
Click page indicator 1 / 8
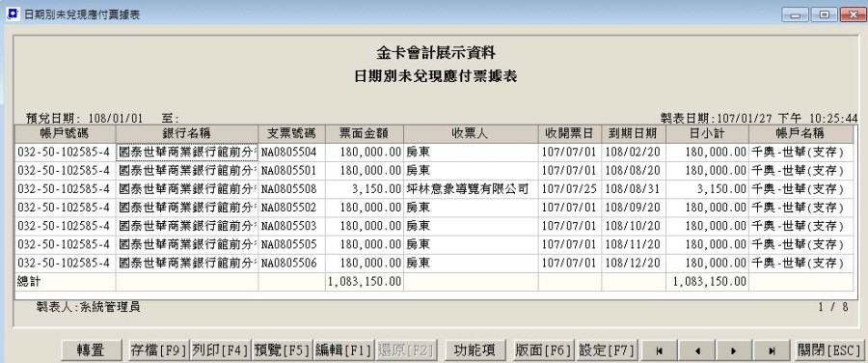832,306
